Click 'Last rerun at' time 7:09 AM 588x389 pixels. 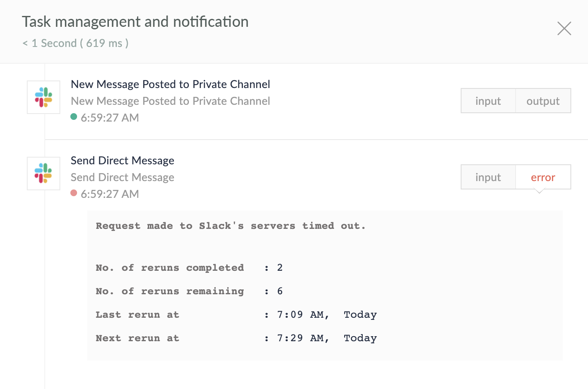[x=303, y=315]
